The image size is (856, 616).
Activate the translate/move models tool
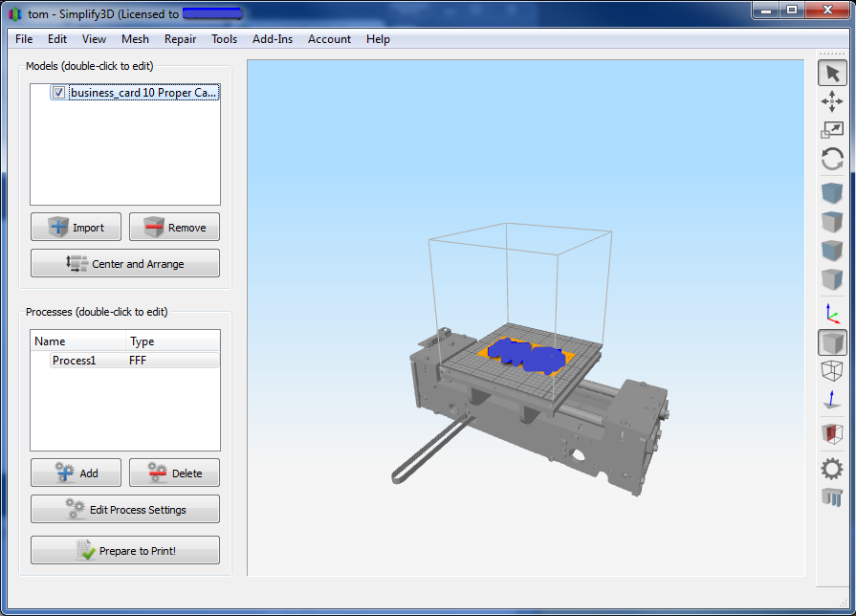coord(832,101)
